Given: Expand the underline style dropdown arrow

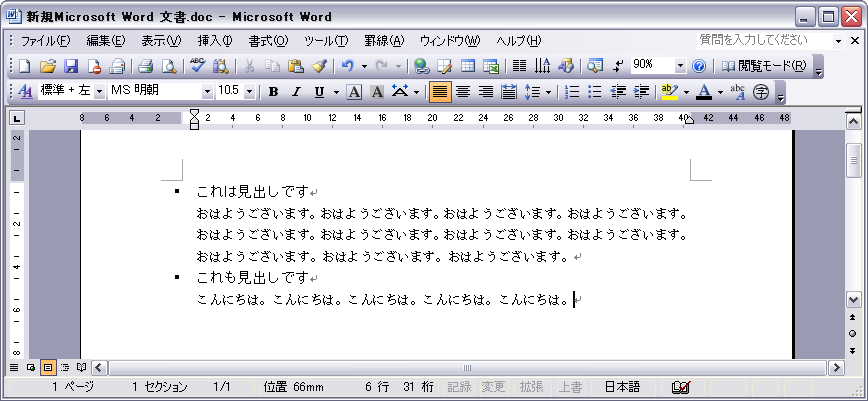Looking at the screenshot, I should 335,92.
